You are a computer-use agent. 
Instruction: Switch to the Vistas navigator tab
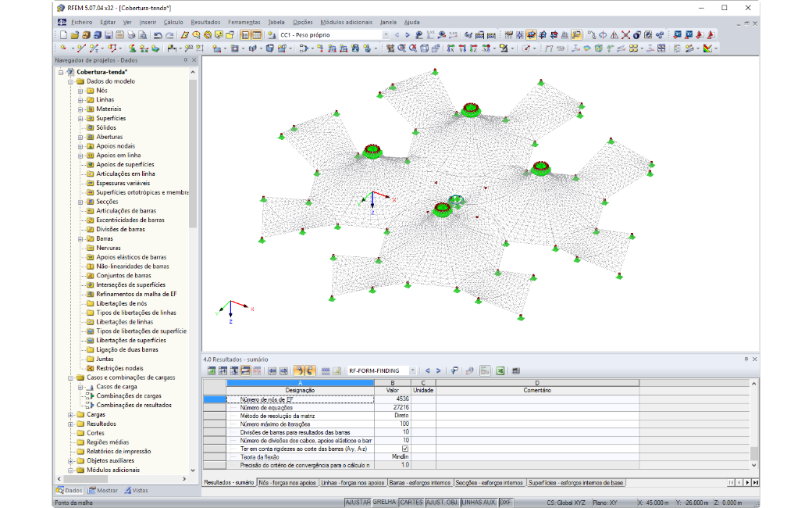[x=136, y=490]
